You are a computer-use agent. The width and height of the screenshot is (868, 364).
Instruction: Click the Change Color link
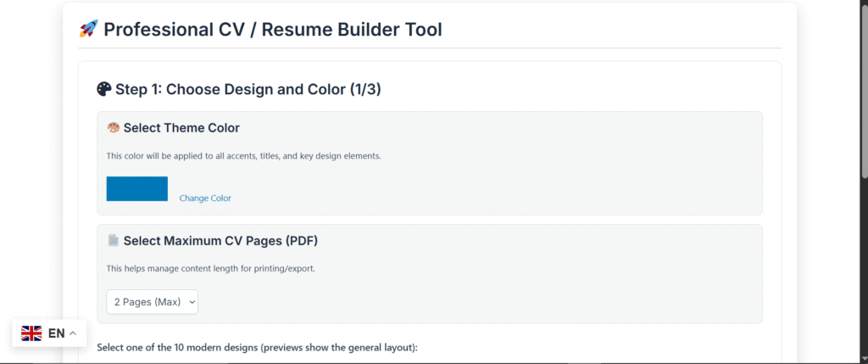pyautogui.click(x=205, y=198)
